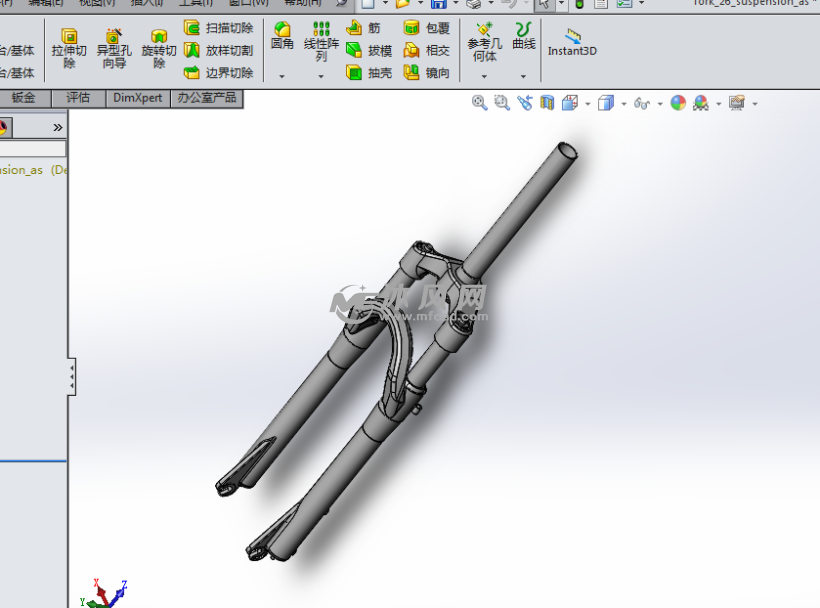Select the 镜向 mirror tool

coord(427,73)
